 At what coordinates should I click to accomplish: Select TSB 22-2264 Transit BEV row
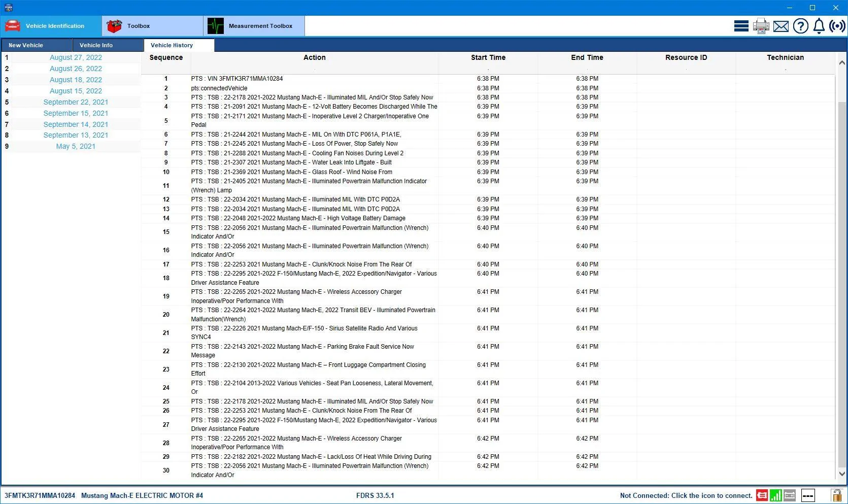pos(487,315)
